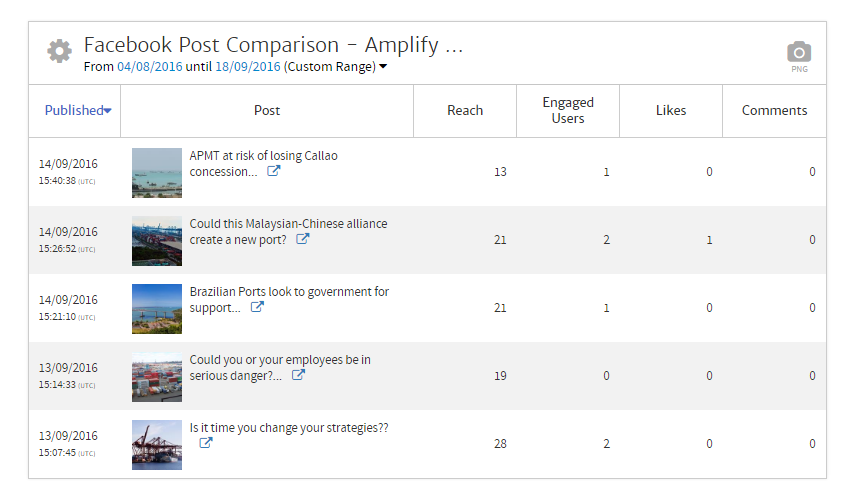
Task: Sort table by Engaged Users column
Action: (x=567, y=111)
